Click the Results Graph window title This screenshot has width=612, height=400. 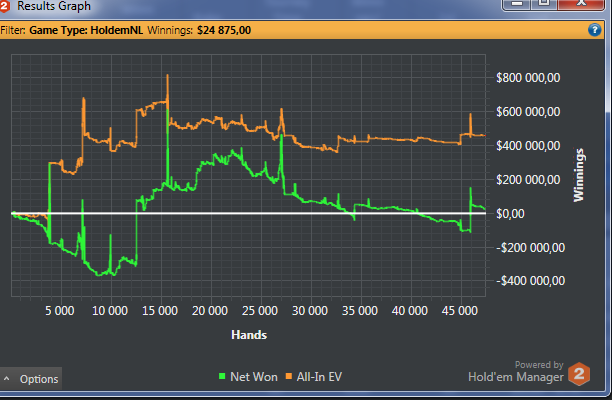54,6
